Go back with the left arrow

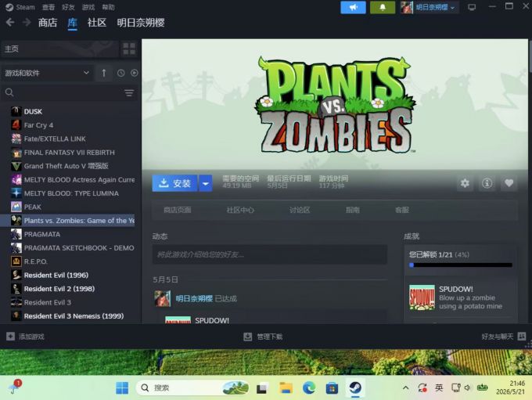click(10, 23)
